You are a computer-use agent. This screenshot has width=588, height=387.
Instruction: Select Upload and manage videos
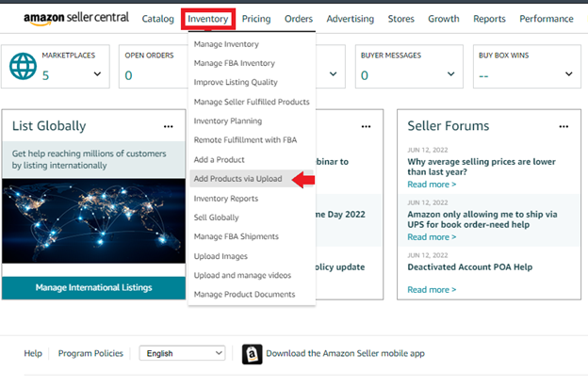[x=242, y=275]
